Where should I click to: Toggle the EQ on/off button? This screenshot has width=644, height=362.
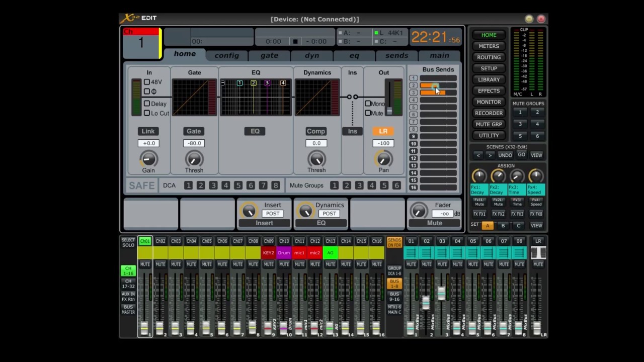tap(255, 131)
